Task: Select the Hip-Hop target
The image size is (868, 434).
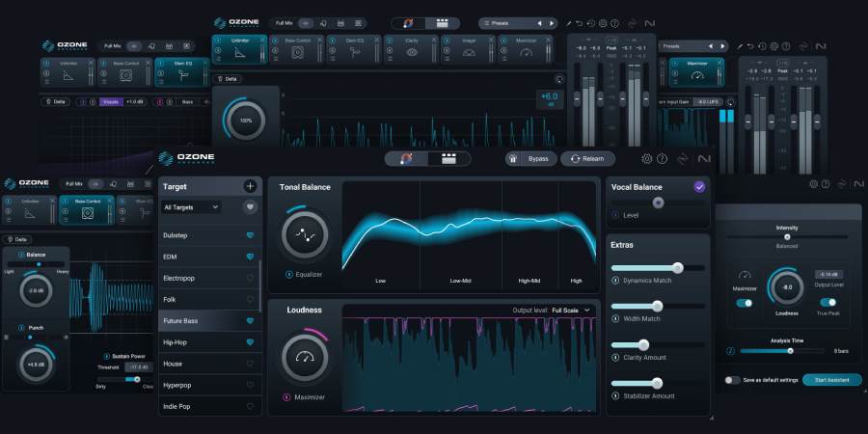Action: coord(209,342)
